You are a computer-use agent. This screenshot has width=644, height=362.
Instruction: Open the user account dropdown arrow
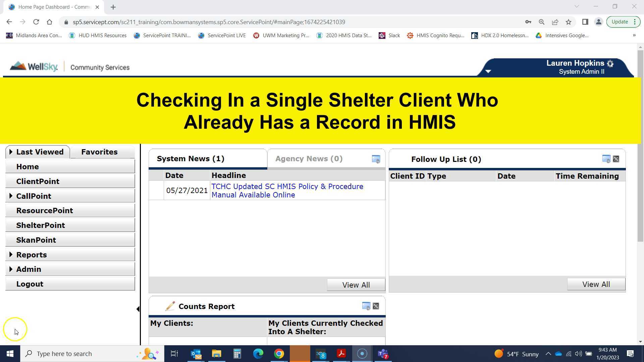tap(488, 71)
